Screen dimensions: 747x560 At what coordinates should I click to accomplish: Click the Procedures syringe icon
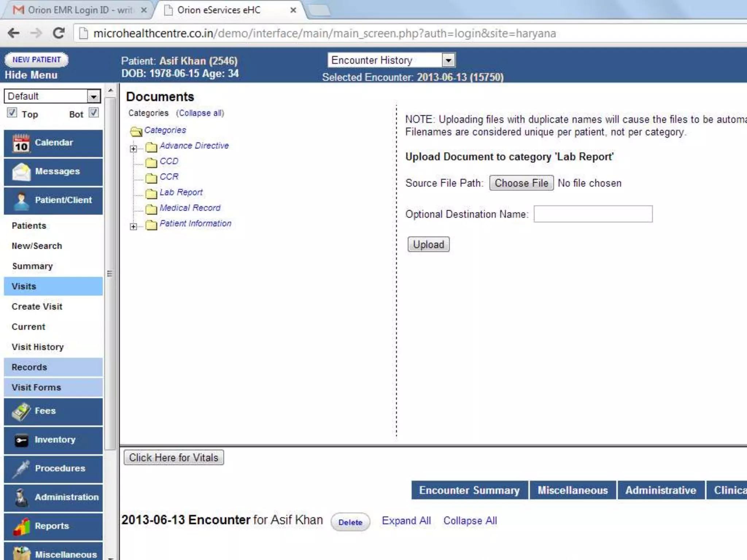coord(21,469)
